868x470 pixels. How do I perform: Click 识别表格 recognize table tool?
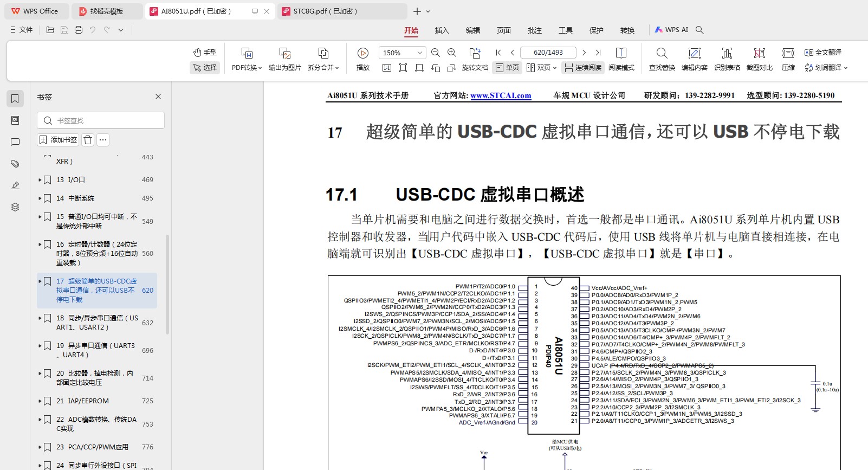point(727,60)
